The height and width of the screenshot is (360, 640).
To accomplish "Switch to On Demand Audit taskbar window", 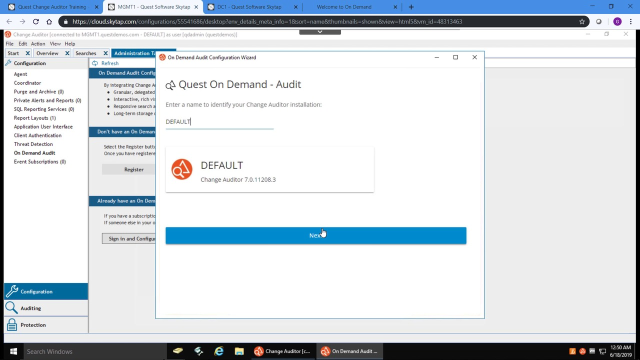I will pos(349,351).
